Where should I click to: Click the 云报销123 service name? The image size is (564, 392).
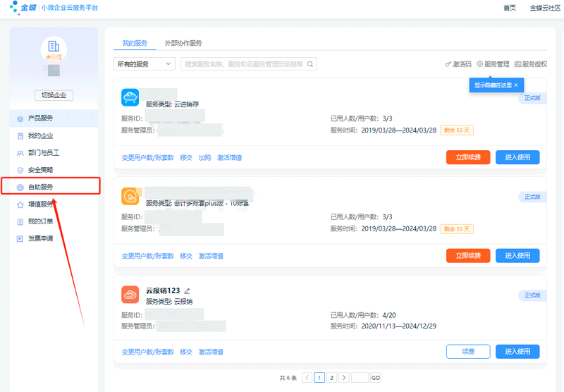(163, 290)
